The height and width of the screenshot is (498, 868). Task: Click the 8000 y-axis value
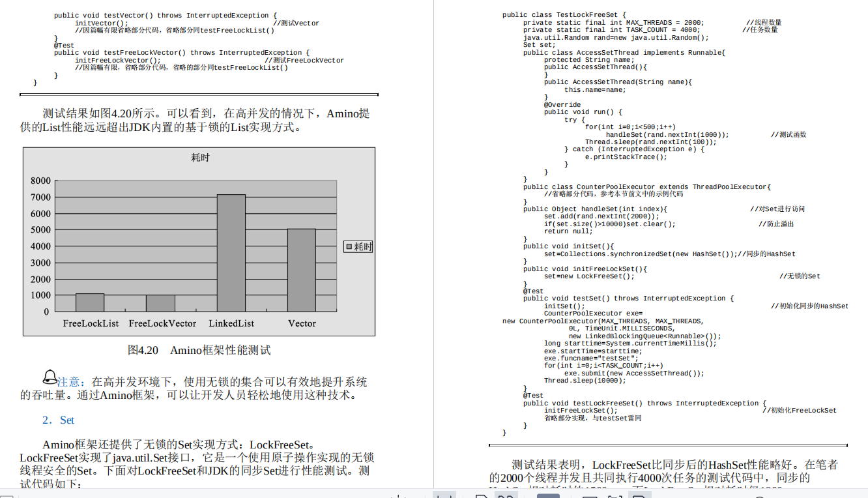40,181
